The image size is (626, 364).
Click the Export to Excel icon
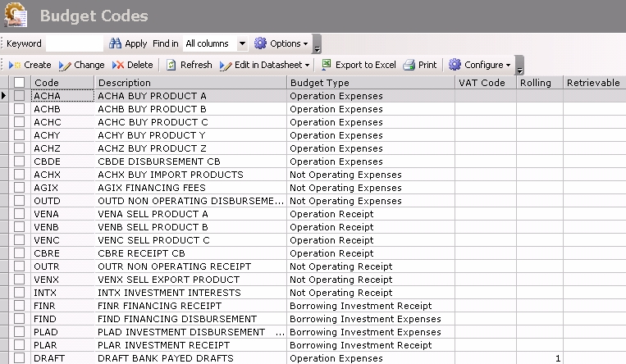(x=327, y=65)
